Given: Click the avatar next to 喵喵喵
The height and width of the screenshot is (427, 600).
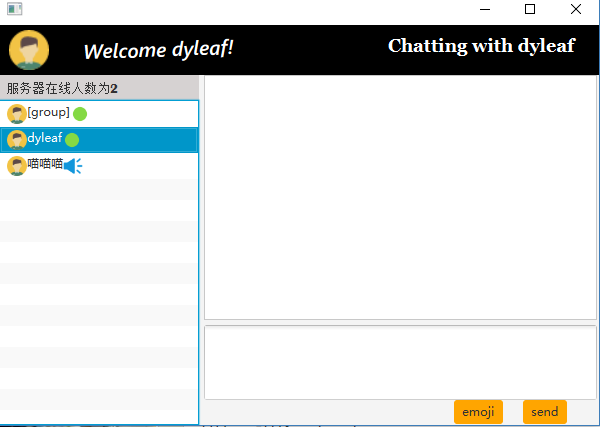Looking at the screenshot, I should click(x=17, y=166).
